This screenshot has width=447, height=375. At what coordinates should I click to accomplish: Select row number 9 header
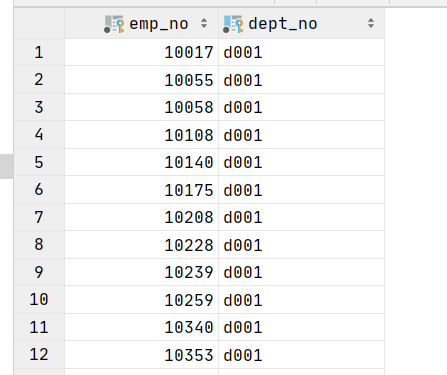click(x=39, y=272)
